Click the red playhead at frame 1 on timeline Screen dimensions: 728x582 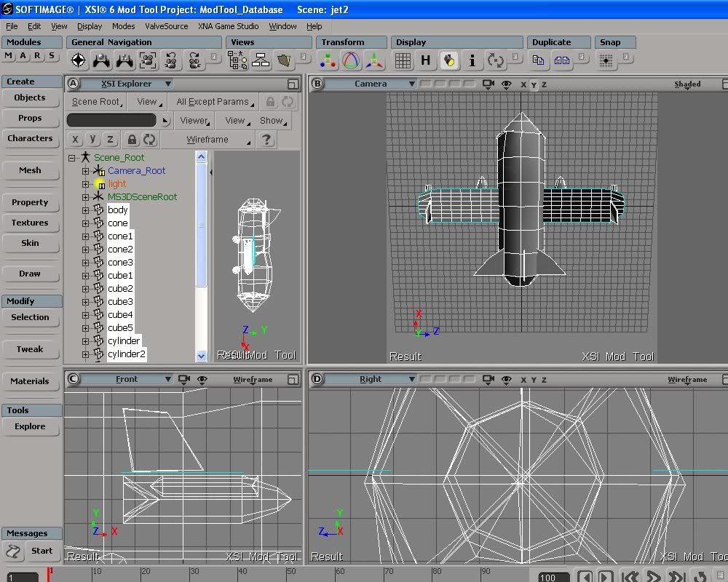pos(48,574)
